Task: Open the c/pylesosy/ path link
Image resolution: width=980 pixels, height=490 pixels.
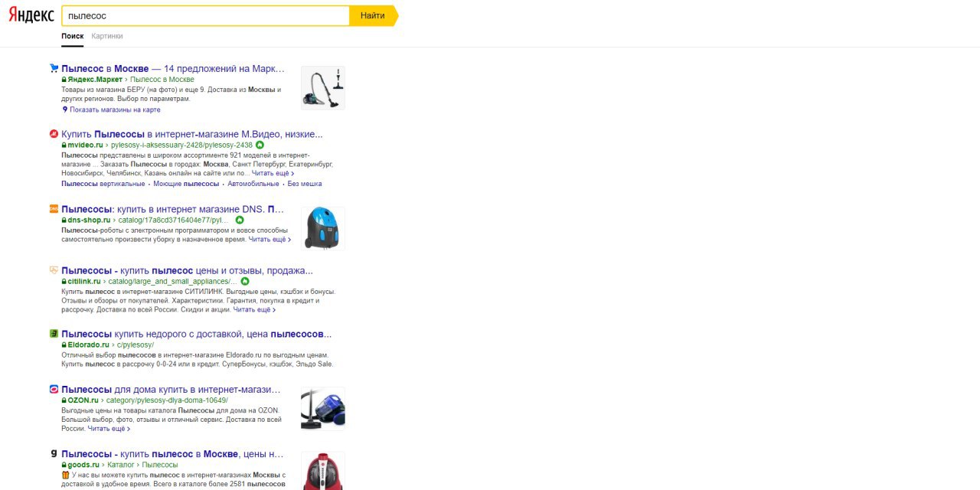Action: point(136,345)
